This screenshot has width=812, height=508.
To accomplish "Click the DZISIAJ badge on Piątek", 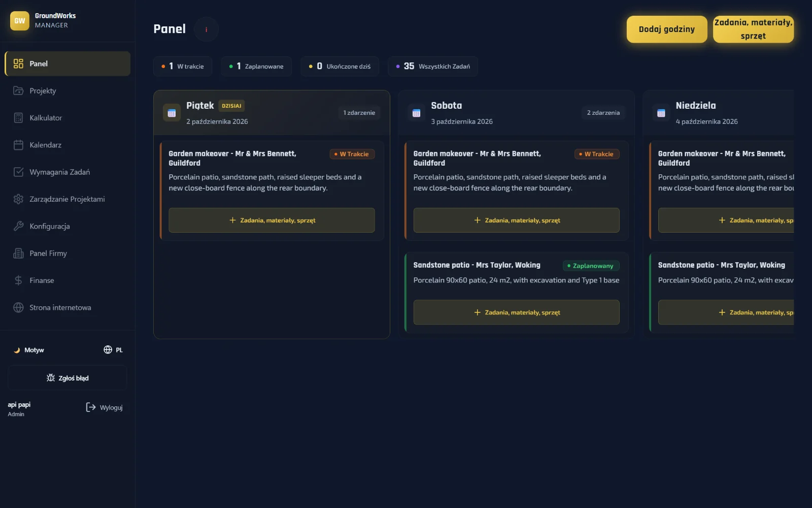I will tap(231, 106).
